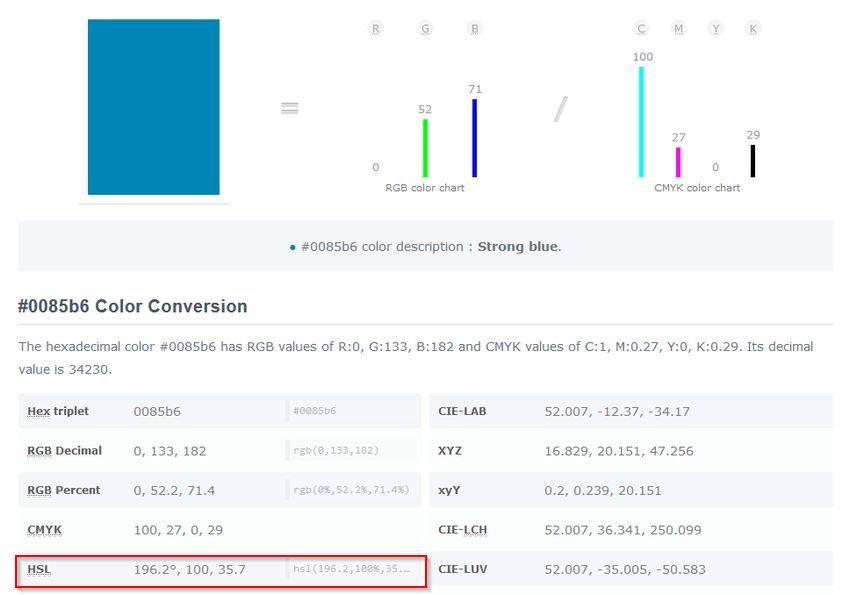Select the hsl(196.2,100%...) code field
This screenshot has width=850, height=595.
point(350,569)
